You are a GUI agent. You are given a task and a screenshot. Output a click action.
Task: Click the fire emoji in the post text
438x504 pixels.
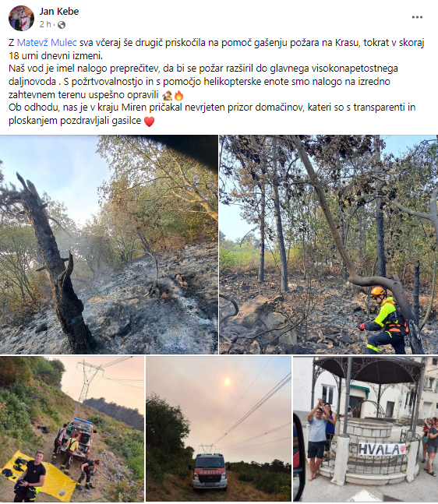pyautogui.click(x=178, y=96)
